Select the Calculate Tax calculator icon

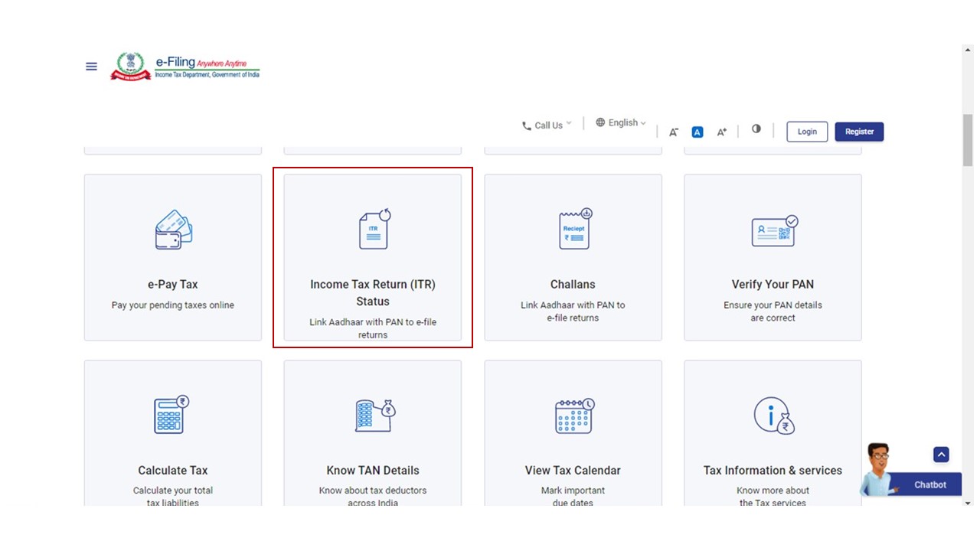pyautogui.click(x=172, y=415)
